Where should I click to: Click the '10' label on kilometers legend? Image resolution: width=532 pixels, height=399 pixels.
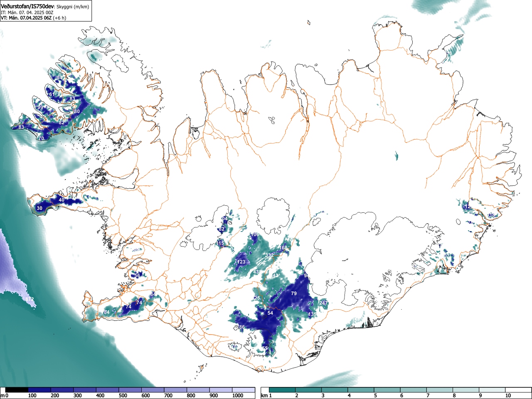508,396
